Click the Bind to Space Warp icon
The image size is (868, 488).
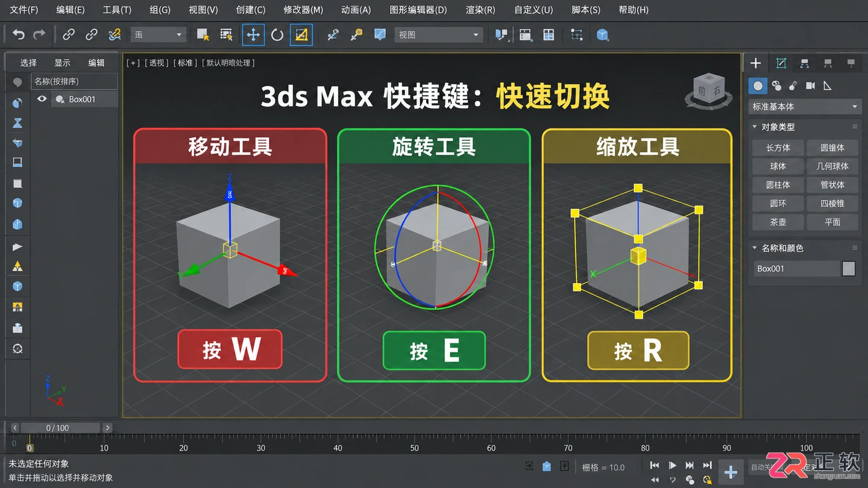click(115, 35)
